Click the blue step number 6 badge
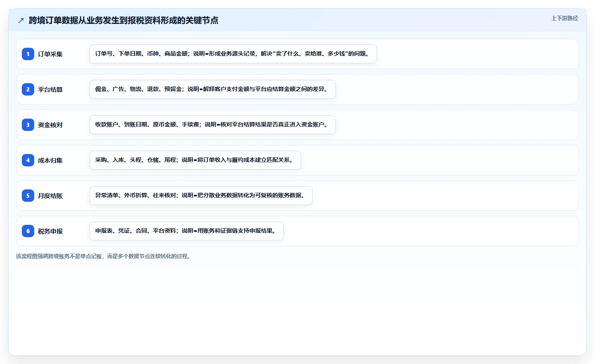Image resolution: width=595 pixels, height=364 pixels. click(28, 231)
